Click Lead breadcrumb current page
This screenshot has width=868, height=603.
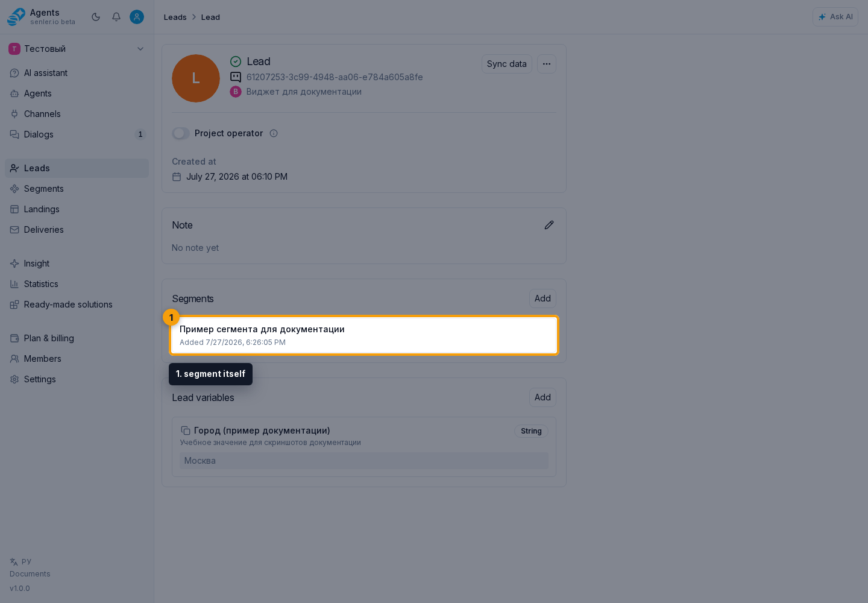pos(210,17)
